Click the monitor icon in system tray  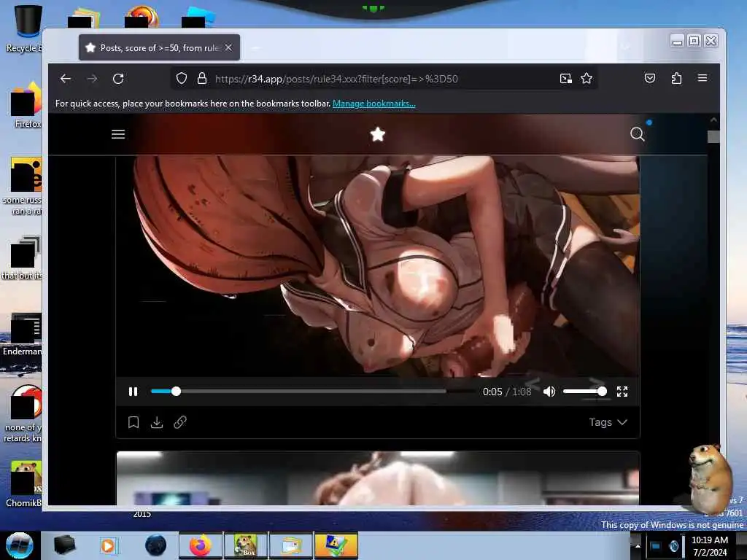coord(656,546)
